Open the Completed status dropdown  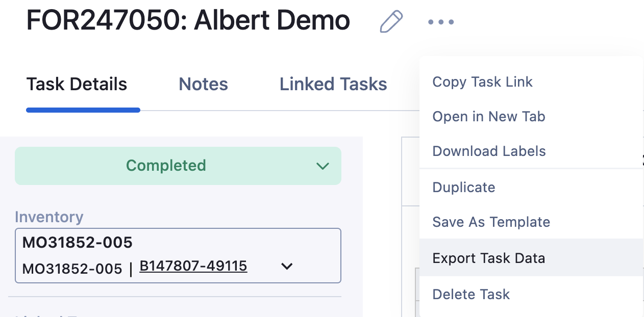[166, 166]
